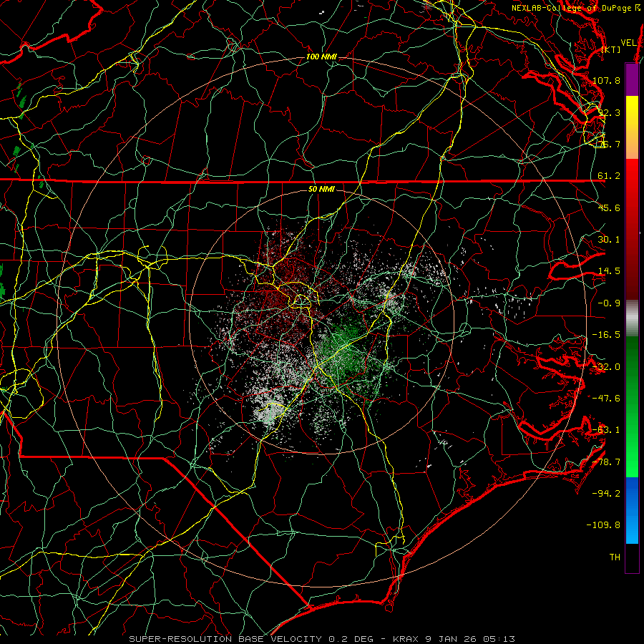Image resolution: width=644 pixels, height=644 pixels.
Task: Pick the black TH segment of the color bar
Action: (x=632, y=557)
